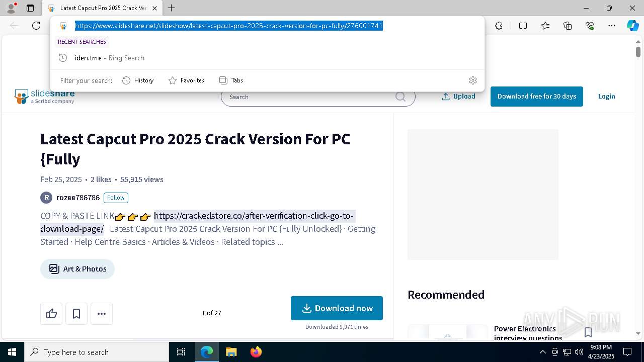The image size is (644, 362).
Task: Open the Login link
Action: [606, 97]
